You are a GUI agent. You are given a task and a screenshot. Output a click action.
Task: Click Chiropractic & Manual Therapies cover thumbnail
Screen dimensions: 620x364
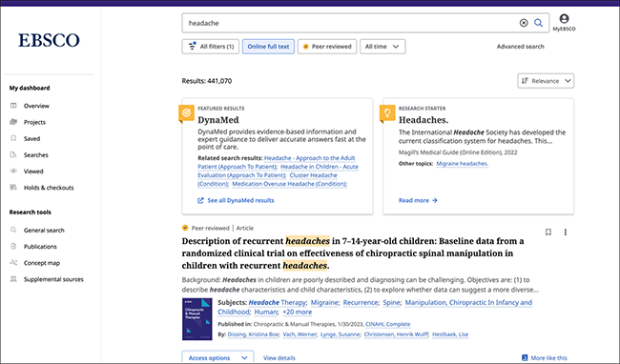click(196, 319)
